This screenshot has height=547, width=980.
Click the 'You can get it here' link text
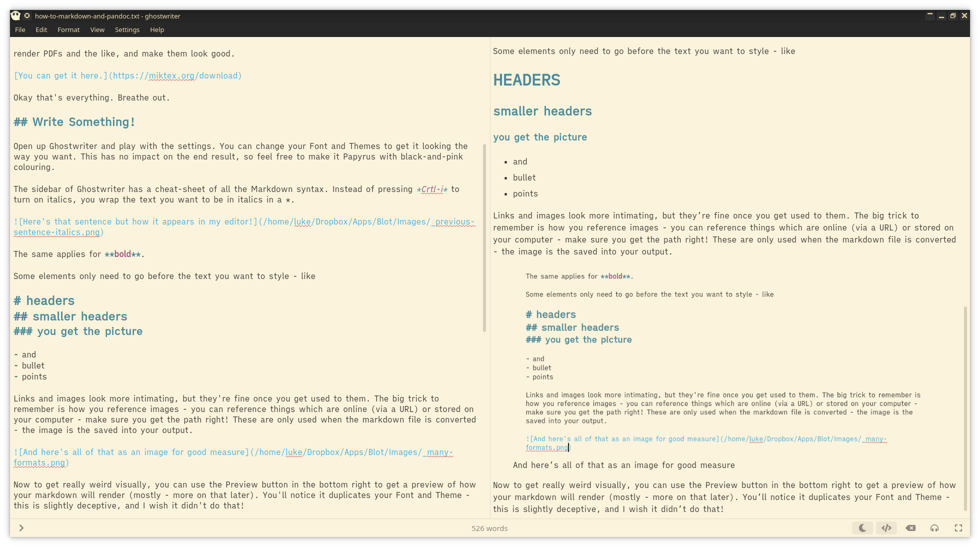point(61,75)
